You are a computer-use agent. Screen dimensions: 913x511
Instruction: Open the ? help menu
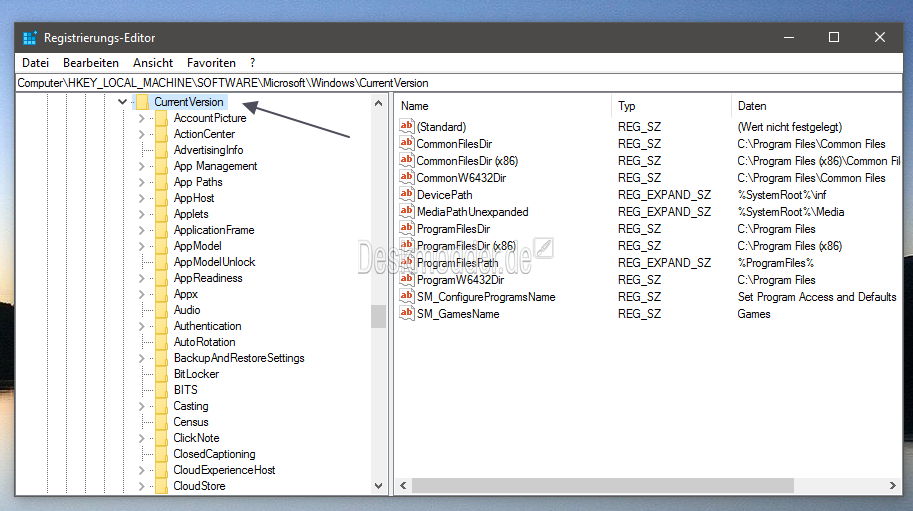click(253, 63)
